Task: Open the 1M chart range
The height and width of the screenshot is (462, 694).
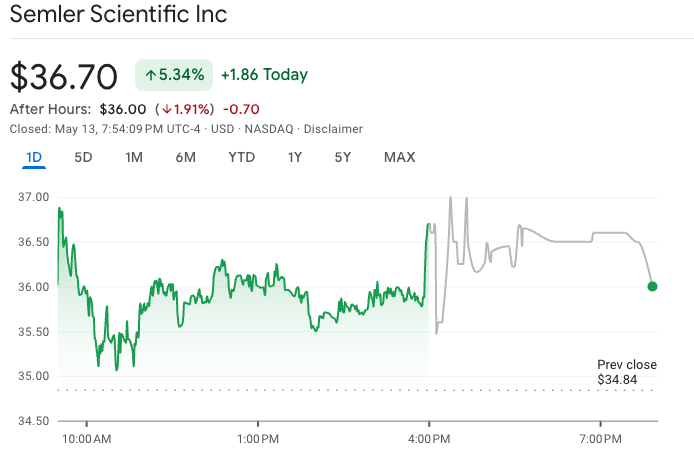Action: click(x=134, y=157)
